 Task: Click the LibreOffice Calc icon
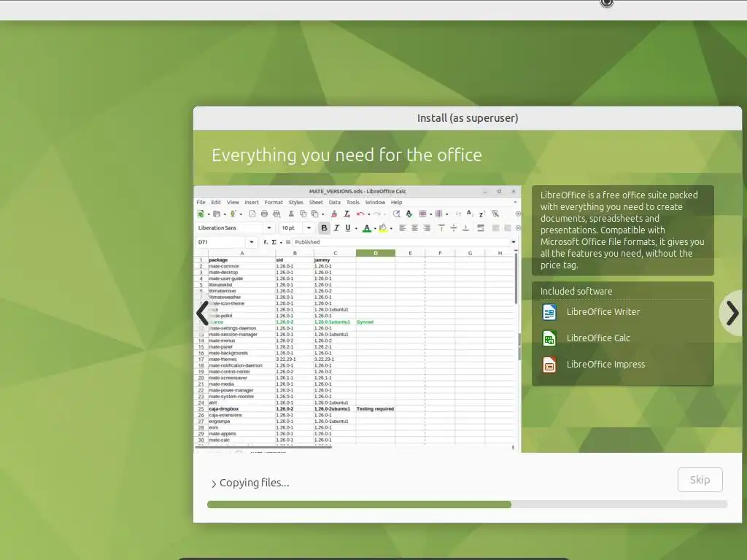549,338
